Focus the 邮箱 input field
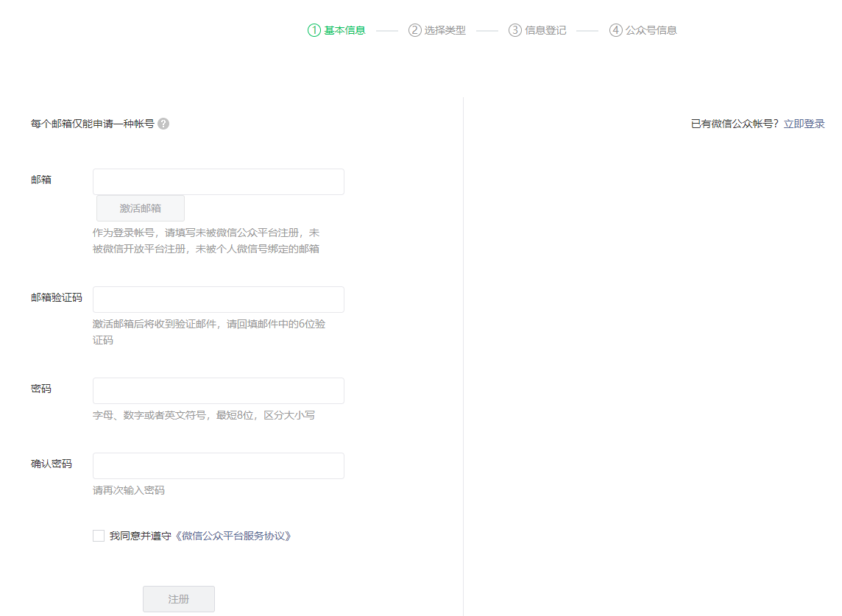 click(219, 182)
